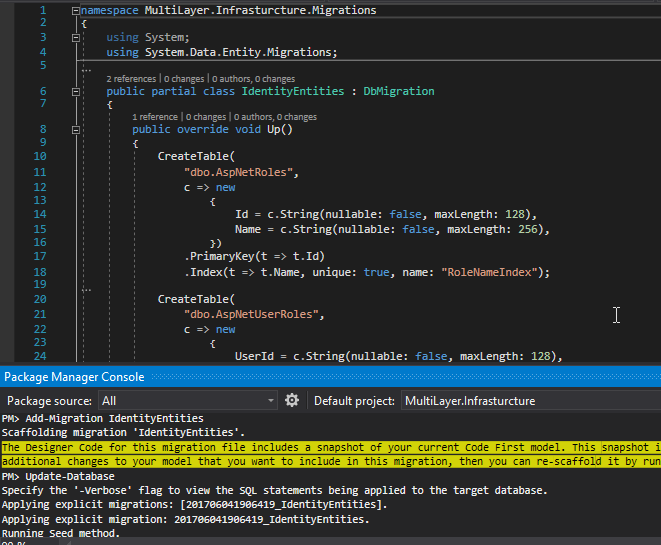The width and height of the screenshot is (661, 545).
Task: Click 'using System.Data.Entity.Migrations;' line
Action: click(x=222, y=52)
